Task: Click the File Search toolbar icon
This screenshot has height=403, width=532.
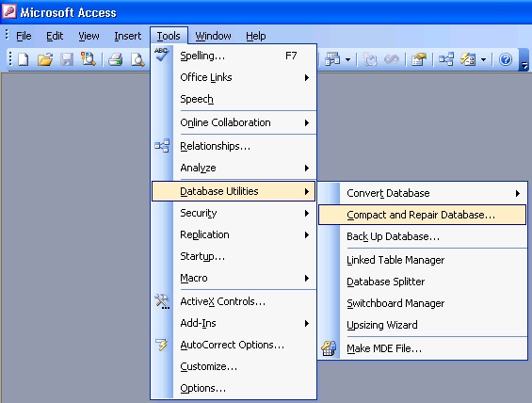Action: [89, 59]
